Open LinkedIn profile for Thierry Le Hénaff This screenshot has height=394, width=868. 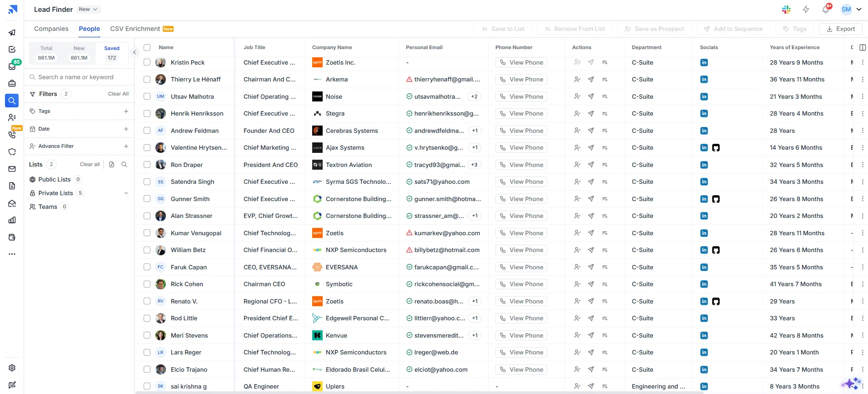pos(704,79)
